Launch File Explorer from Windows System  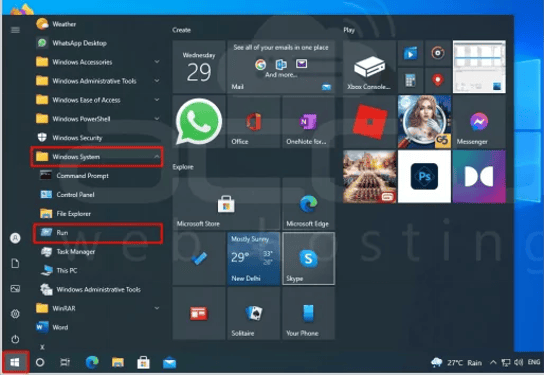[x=96, y=214]
